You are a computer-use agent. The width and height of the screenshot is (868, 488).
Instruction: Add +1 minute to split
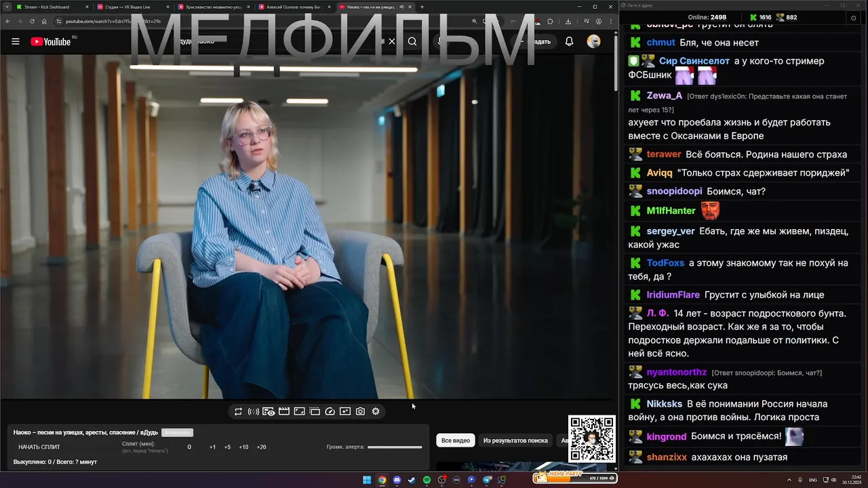tap(212, 447)
